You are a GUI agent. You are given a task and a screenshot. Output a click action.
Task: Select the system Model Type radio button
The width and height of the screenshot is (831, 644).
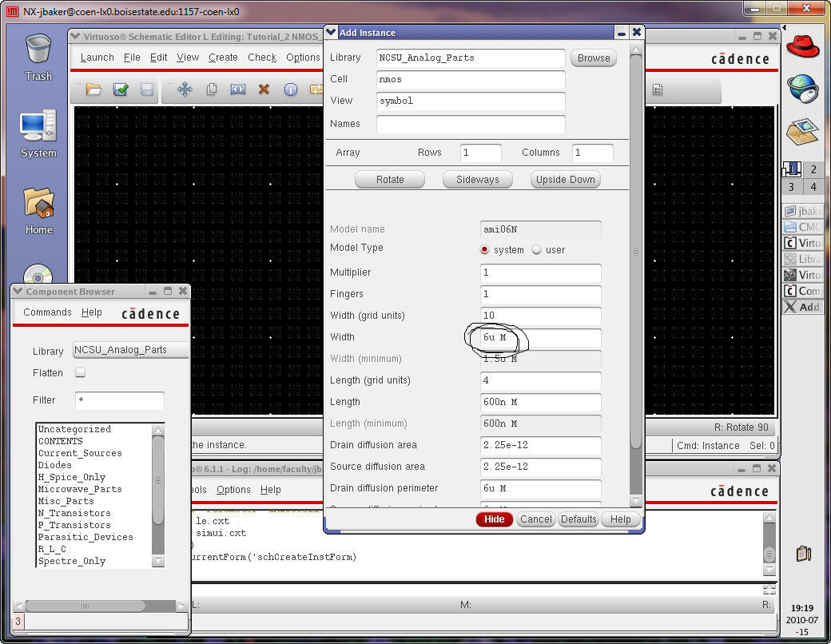[x=485, y=250]
